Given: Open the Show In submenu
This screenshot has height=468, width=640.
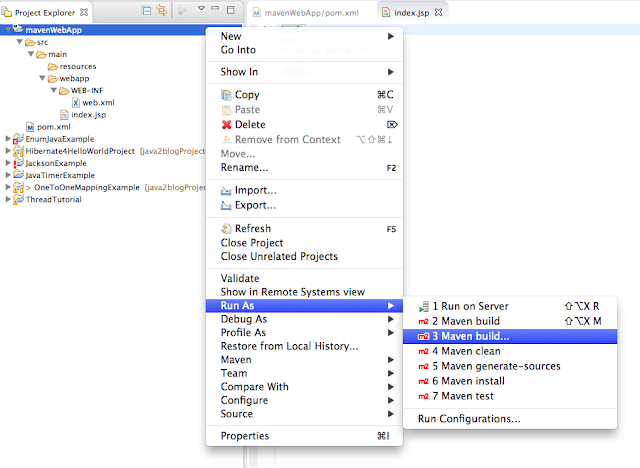Looking at the screenshot, I should [304, 72].
